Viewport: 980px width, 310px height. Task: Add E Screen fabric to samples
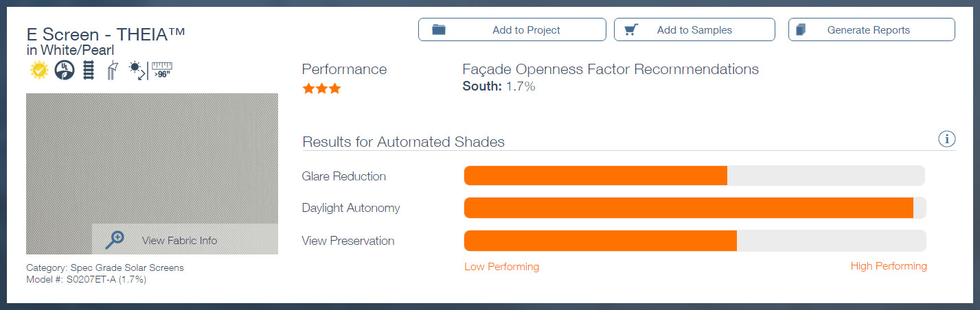[694, 29]
